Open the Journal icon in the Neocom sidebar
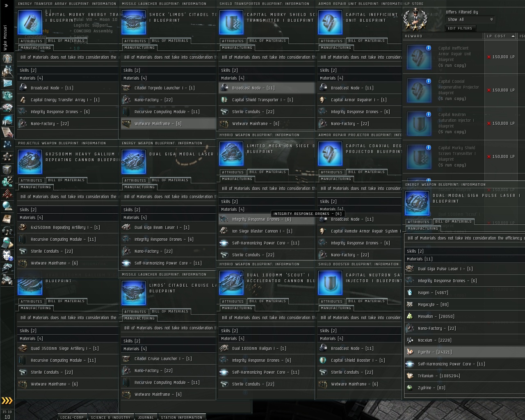The height and width of the screenshot is (420, 525). 7,132
